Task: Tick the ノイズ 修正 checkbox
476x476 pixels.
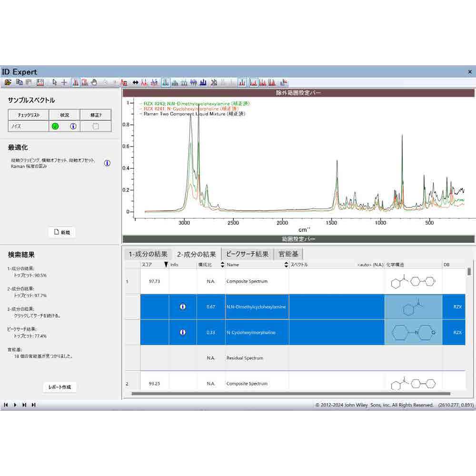Action: click(x=96, y=126)
